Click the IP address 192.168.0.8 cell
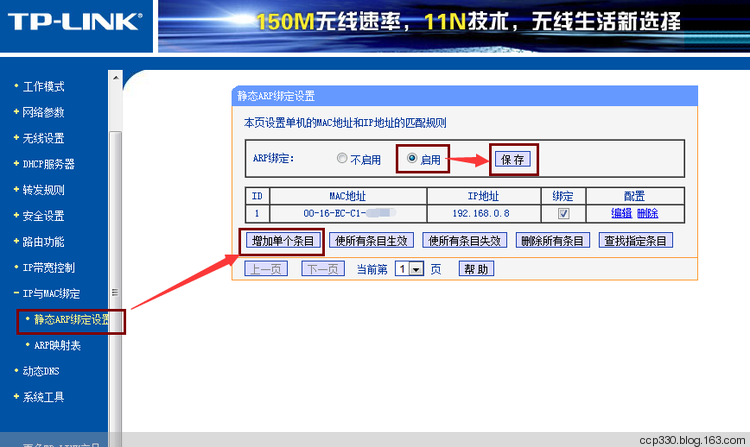The height and width of the screenshot is (447, 750). 484,213
